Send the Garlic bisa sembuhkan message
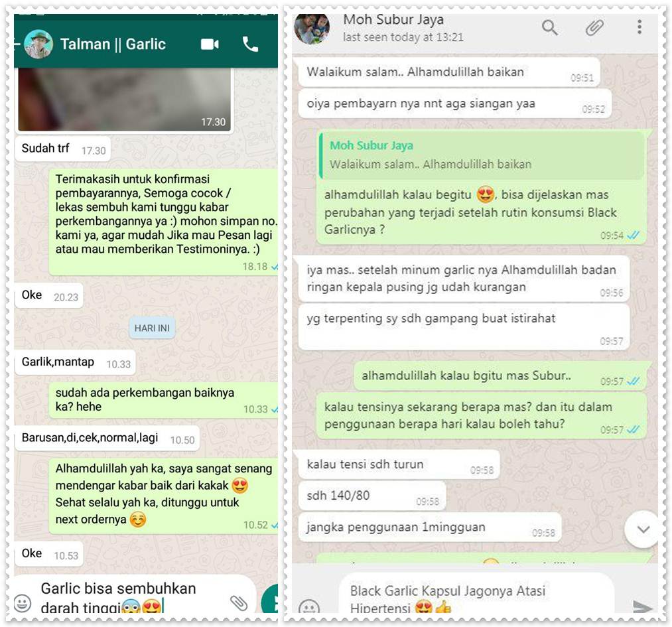This screenshot has width=672, height=627. coord(270,599)
